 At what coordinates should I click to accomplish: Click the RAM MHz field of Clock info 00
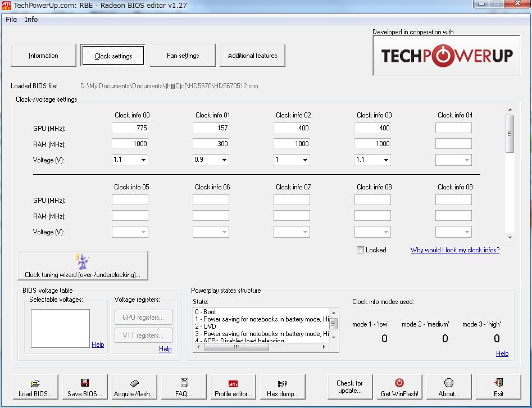point(130,143)
